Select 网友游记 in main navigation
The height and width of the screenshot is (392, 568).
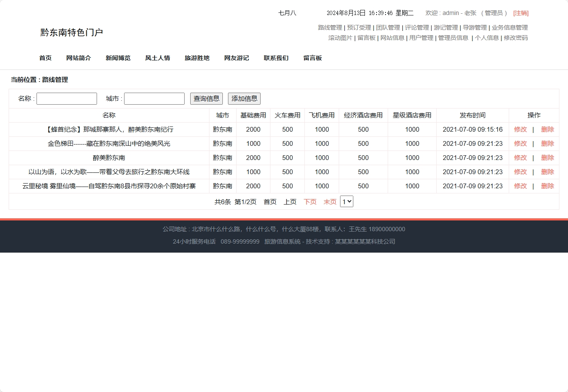click(237, 58)
